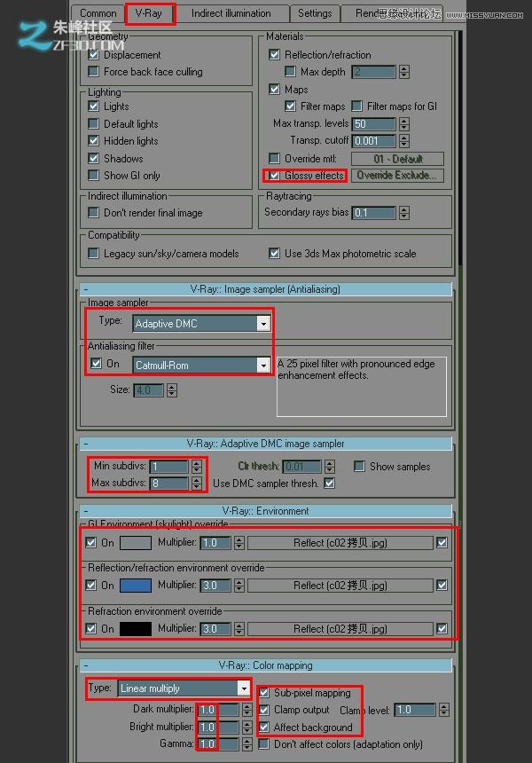Viewport: 532px width, 763px height.
Task: Toggle GI Environment map enable checkbox
Action: (x=442, y=543)
